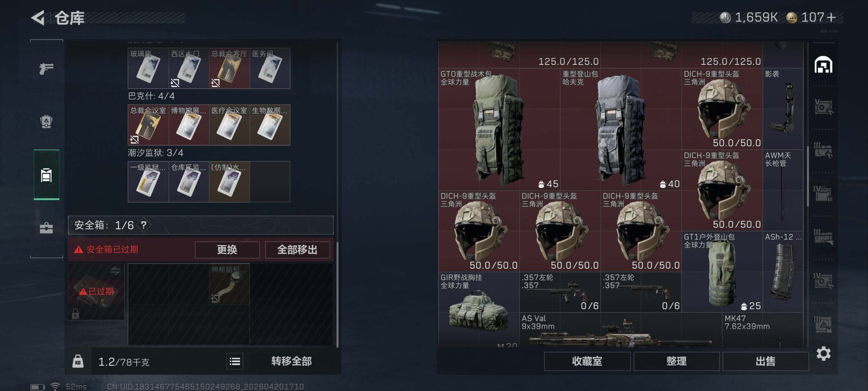Screen dimensions: 868x391
Task: Open the settings gear icon
Action: [823, 353]
